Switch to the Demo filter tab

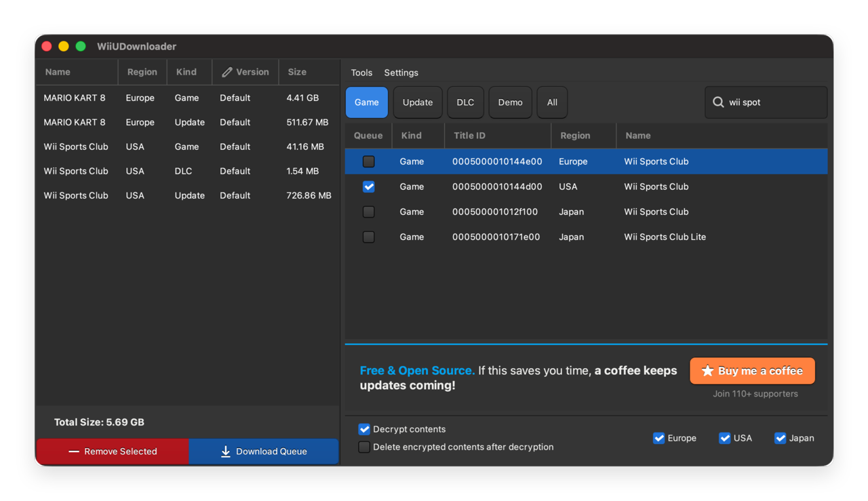click(511, 102)
